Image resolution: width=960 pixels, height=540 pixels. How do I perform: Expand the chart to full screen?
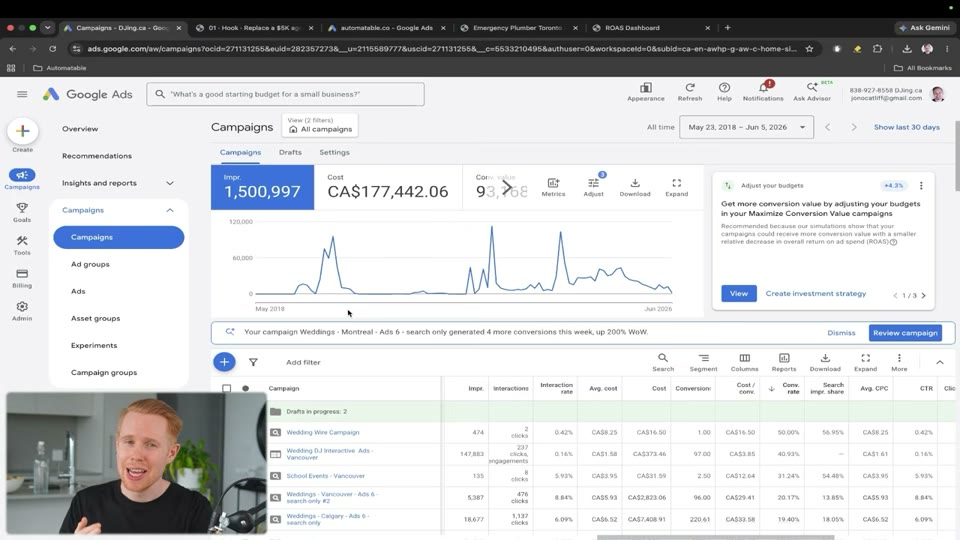(677, 187)
